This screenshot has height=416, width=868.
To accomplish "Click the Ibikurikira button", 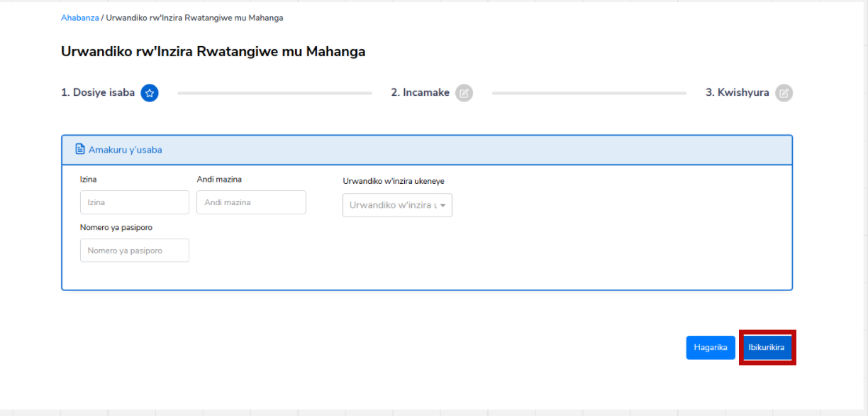I will 767,348.
